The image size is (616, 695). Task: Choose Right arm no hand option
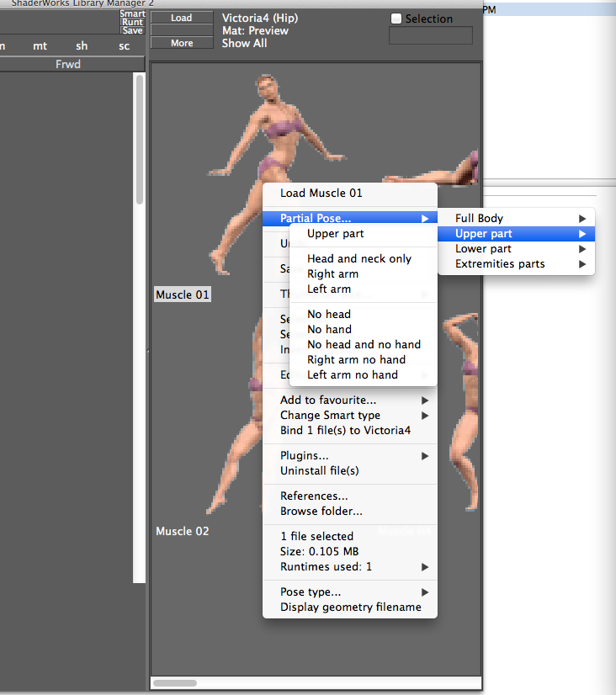point(355,360)
